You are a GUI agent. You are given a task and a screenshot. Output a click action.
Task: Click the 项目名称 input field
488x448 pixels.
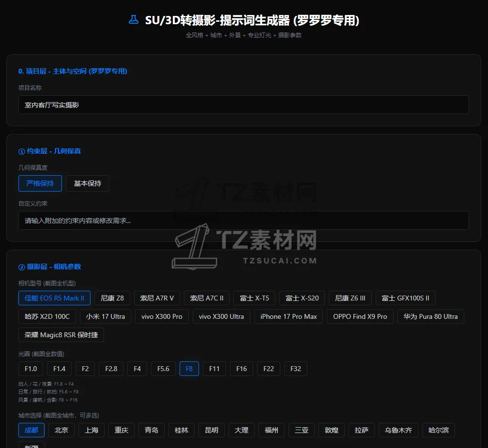click(244, 105)
